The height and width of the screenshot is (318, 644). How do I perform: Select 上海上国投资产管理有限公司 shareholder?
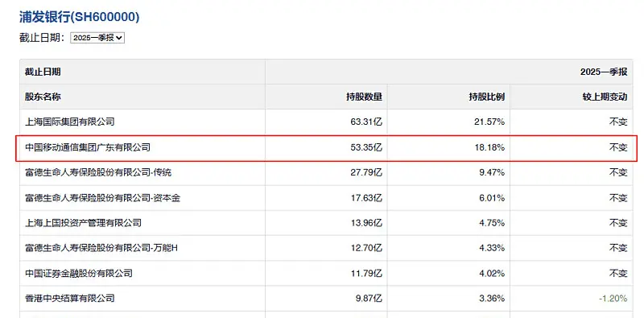pyautogui.click(x=83, y=223)
